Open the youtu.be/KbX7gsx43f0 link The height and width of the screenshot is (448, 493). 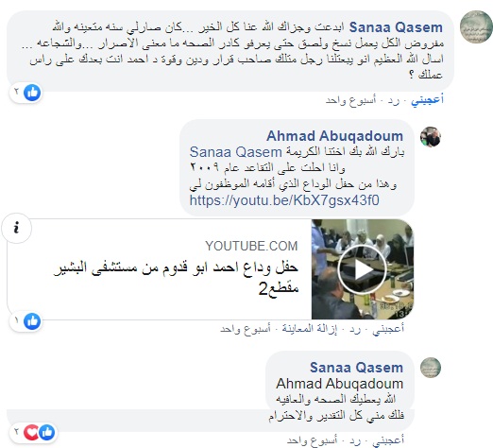click(x=284, y=200)
